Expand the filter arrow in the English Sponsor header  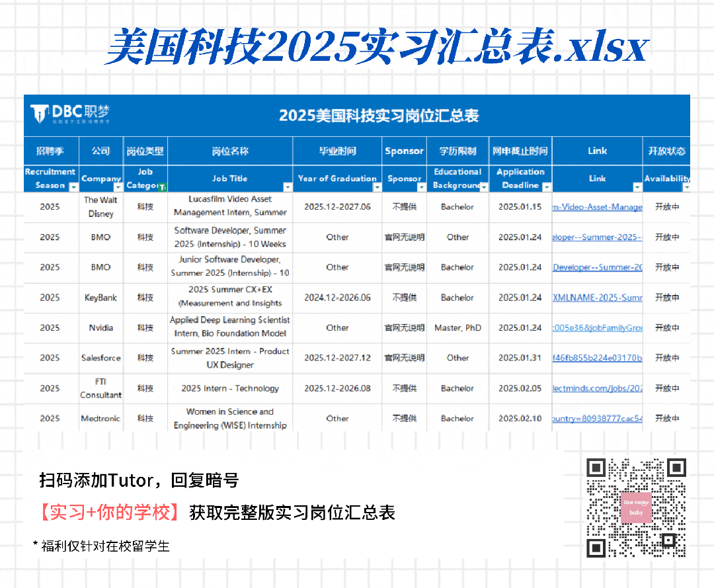tap(421, 187)
